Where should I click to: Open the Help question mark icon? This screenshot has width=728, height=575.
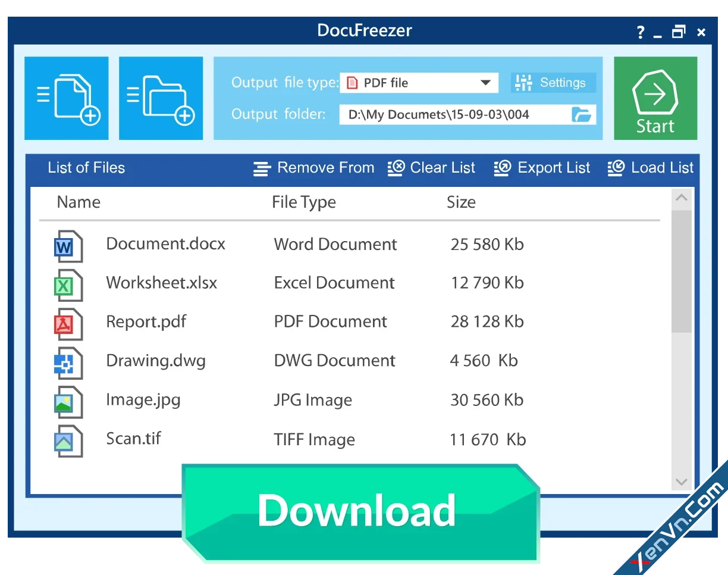pyautogui.click(x=640, y=32)
